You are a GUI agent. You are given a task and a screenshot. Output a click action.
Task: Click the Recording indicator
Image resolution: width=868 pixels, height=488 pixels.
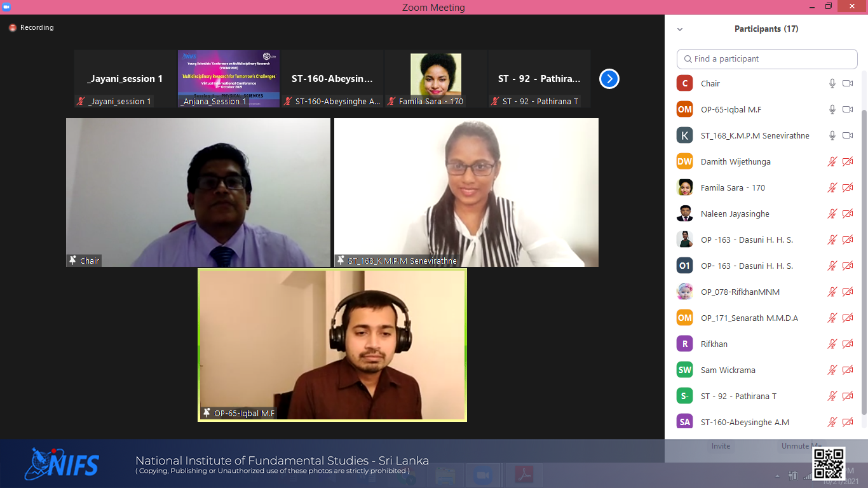pos(31,28)
